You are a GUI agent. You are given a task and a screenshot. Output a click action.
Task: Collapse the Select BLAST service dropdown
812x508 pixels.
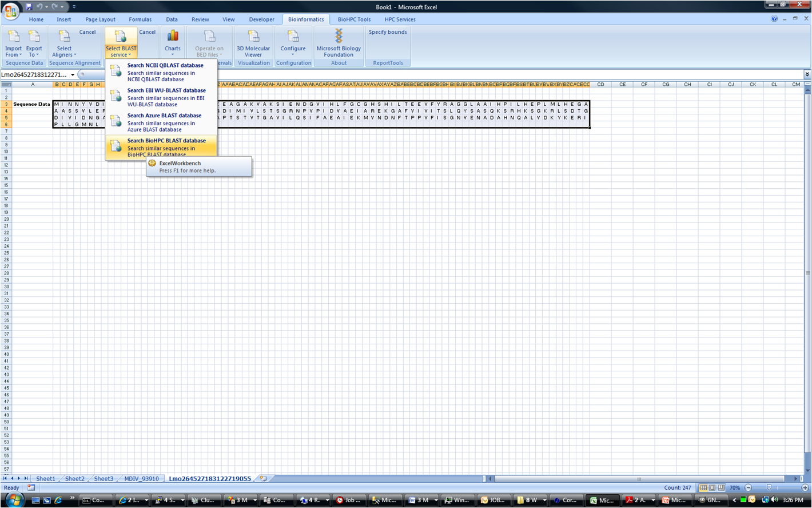[x=121, y=43]
